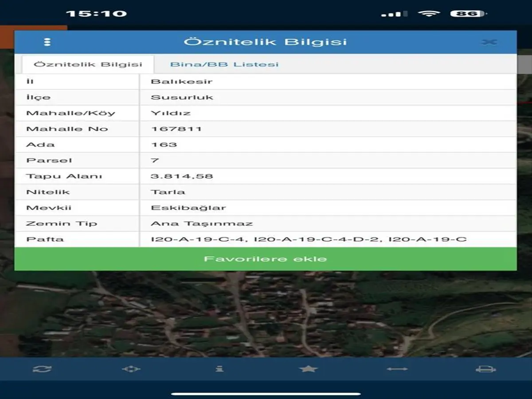Tap the refresh arrows icon in bottom toolbar
The width and height of the screenshot is (532, 399).
click(x=42, y=369)
